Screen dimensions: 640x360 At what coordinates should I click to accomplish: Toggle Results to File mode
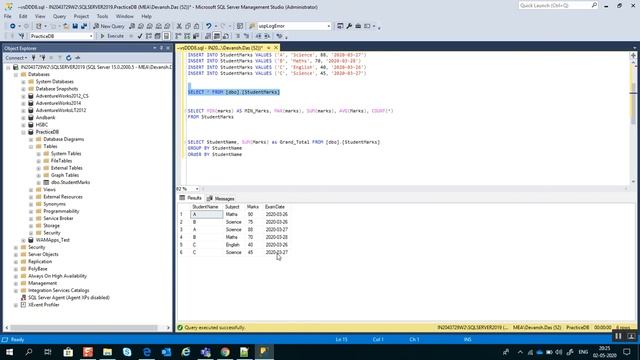[226, 36]
